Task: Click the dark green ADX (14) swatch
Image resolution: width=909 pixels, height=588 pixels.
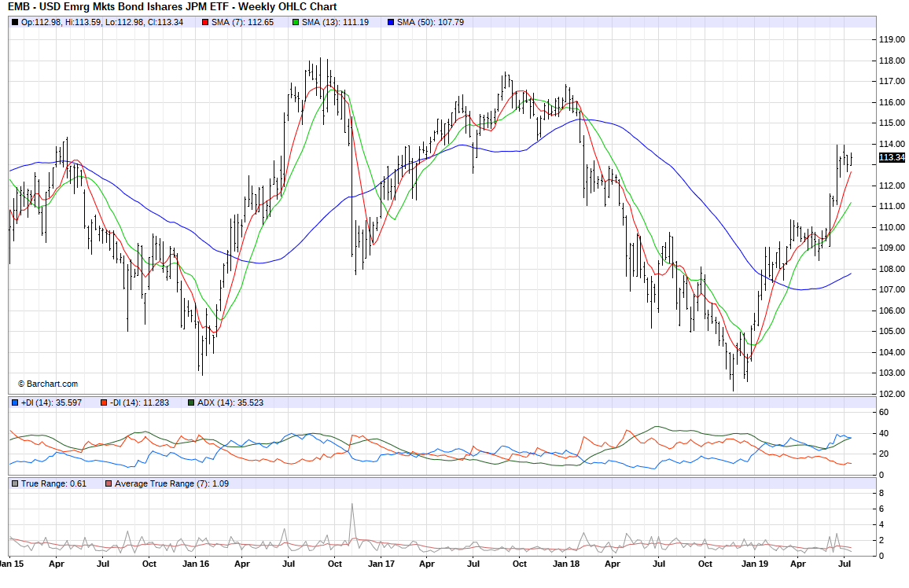Action: pos(191,402)
